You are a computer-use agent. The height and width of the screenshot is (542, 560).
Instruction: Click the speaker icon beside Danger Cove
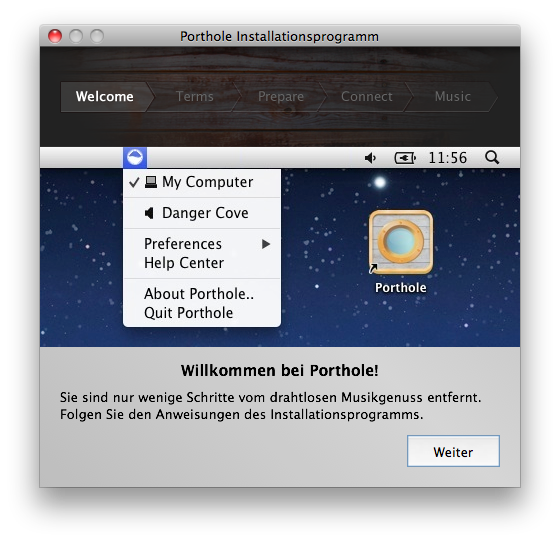pos(149,213)
